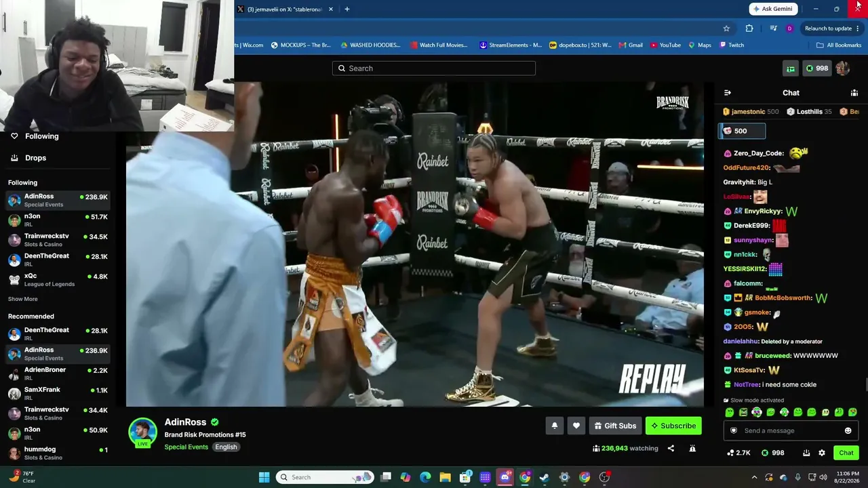This screenshot has width=868, height=488.
Task: Open the YouTube bookmark
Action: click(x=665, y=45)
